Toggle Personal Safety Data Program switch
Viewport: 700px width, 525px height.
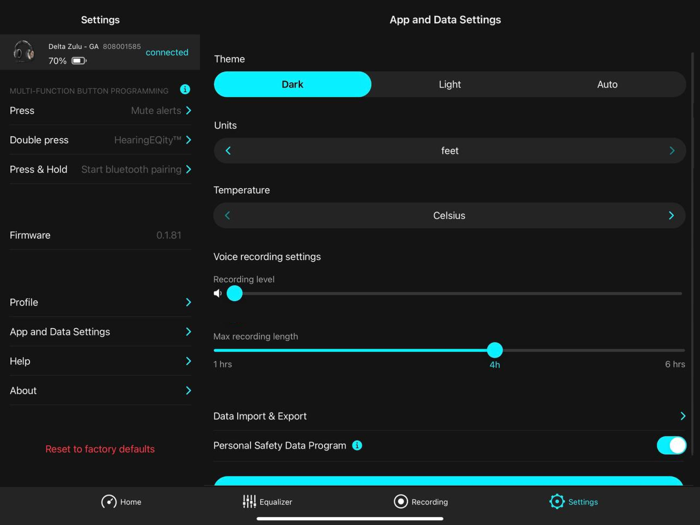671,446
